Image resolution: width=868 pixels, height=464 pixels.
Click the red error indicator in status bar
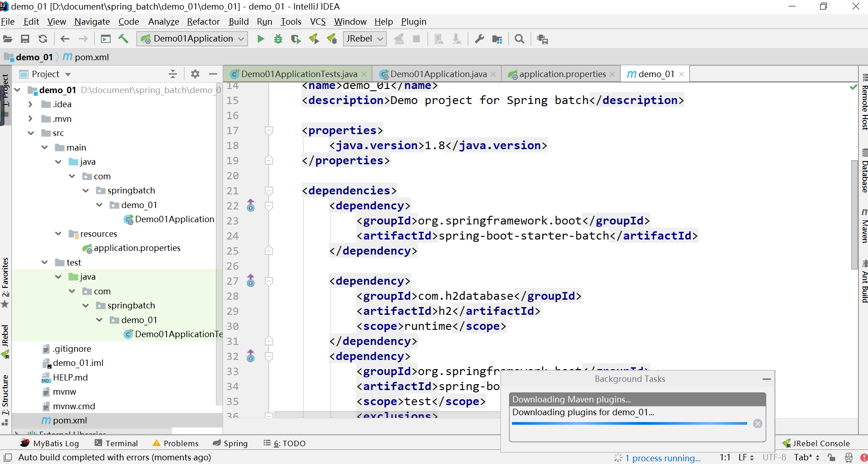pyautogui.click(x=863, y=458)
